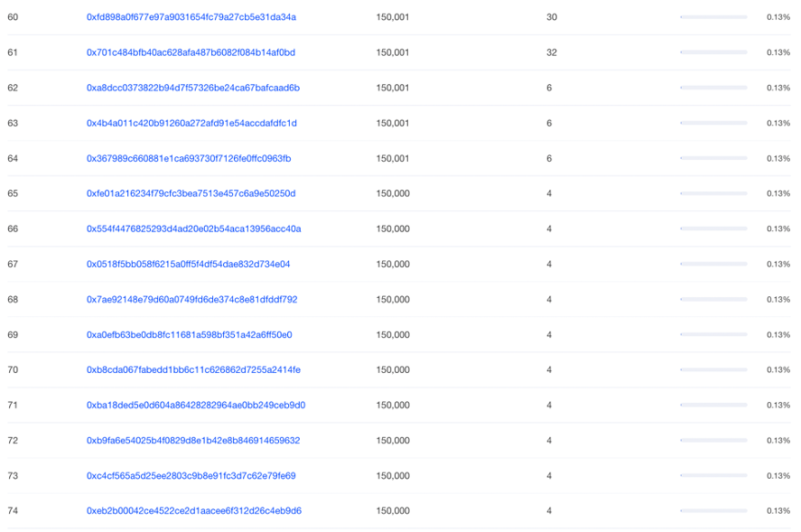Select rank number 62
The width and height of the screenshot is (801, 532).
point(13,88)
